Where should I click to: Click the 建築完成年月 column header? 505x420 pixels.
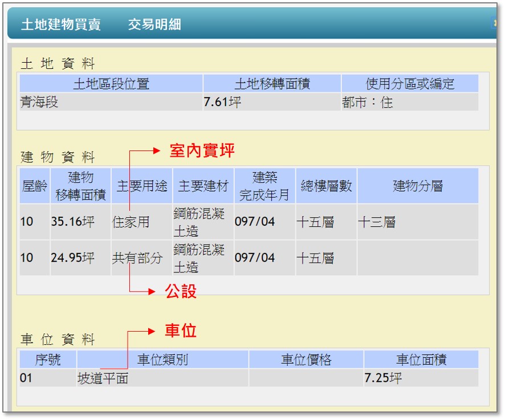point(264,186)
